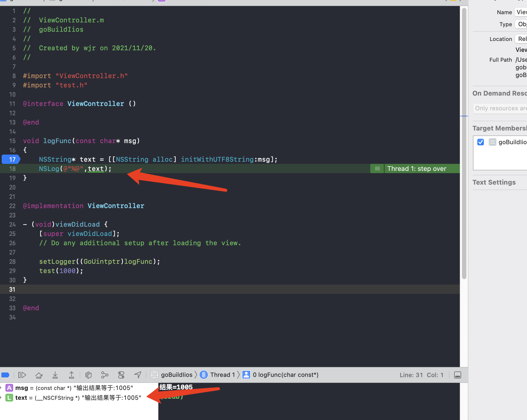Uncheck goBuildIios target membership checkbox

481,142
